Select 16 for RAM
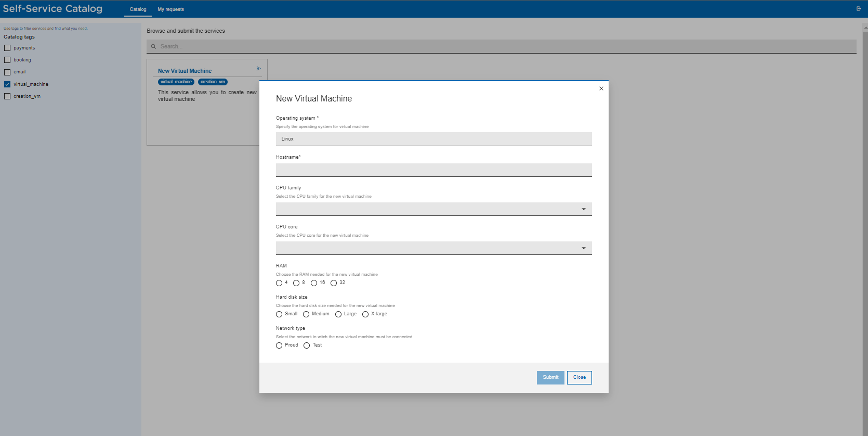868x436 pixels. point(314,283)
